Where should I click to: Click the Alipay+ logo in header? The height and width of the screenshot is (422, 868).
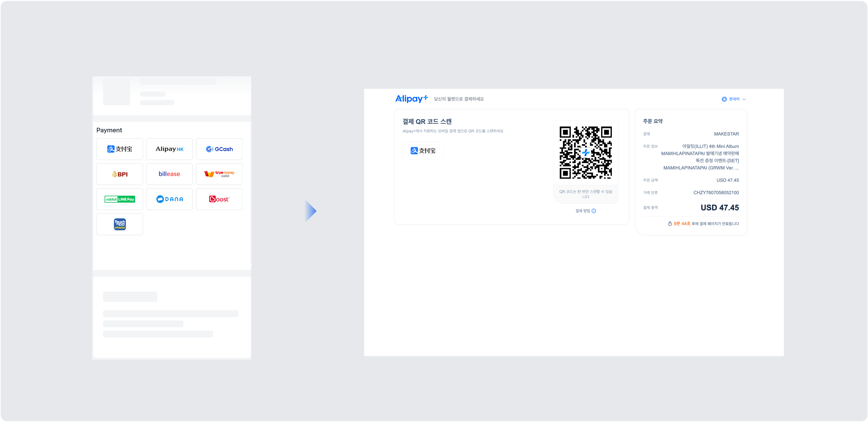(411, 98)
